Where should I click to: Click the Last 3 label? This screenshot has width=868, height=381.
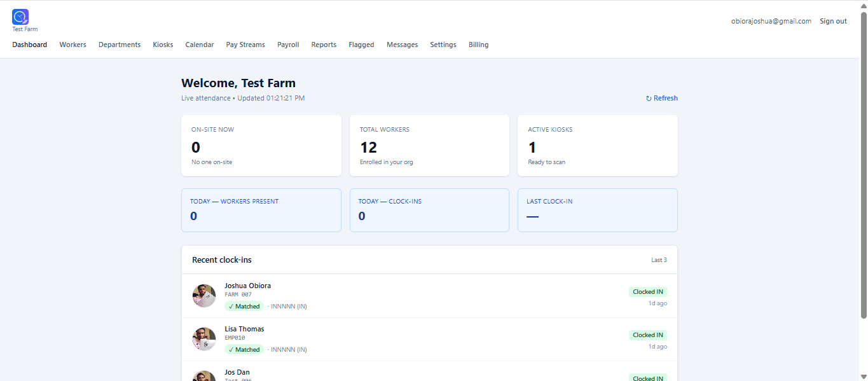coord(659,260)
